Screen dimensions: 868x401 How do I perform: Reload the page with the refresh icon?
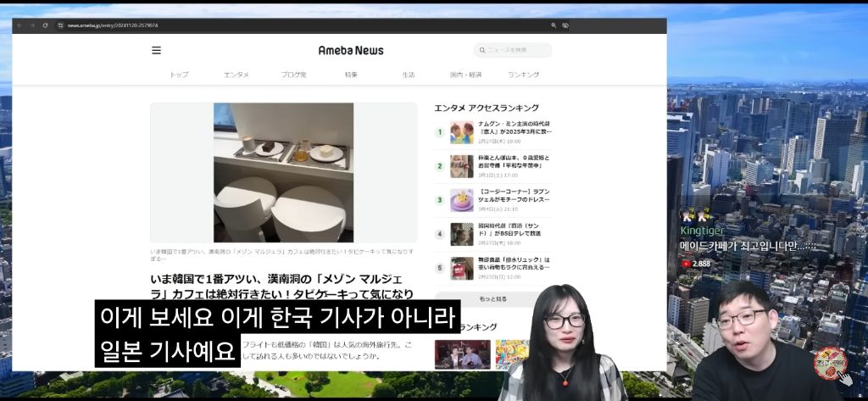click(45, 25)
